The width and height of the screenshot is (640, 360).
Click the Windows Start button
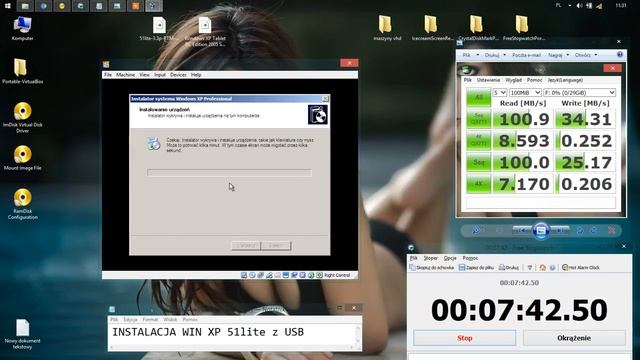coord(7,6)
